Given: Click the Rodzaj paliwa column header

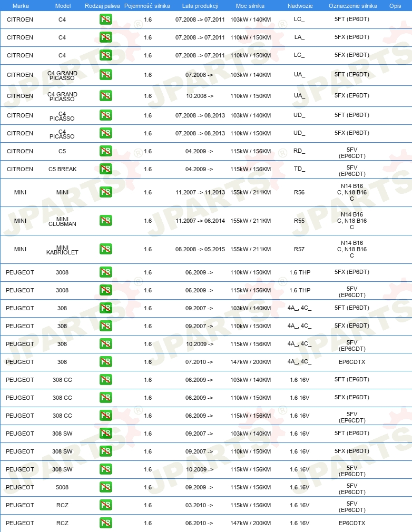Looking at the screenshot, I should tap(102, 6).
